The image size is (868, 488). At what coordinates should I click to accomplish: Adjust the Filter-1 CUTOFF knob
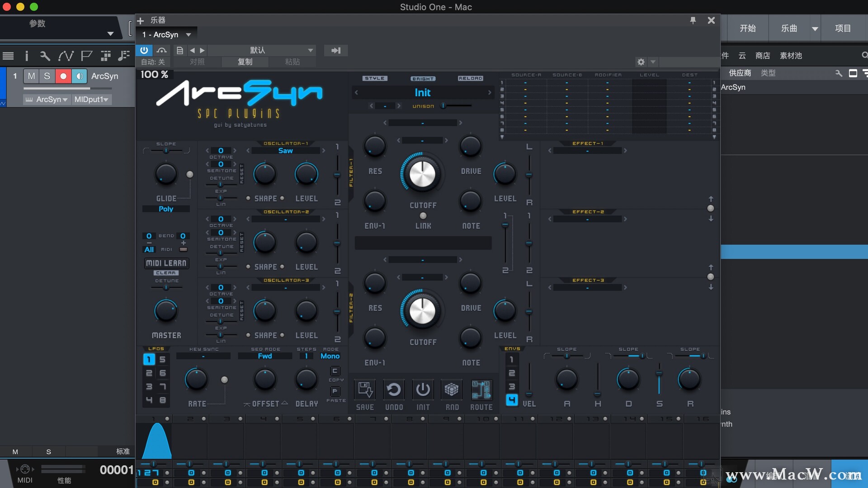[x=422, y=174]
